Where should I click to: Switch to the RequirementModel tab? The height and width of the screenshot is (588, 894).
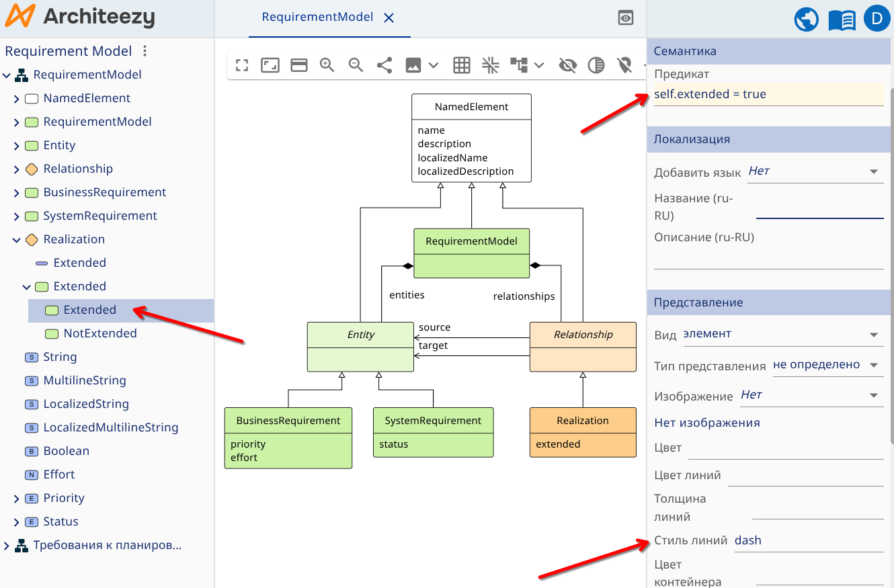pyautogui.click(x=317, y=17)
